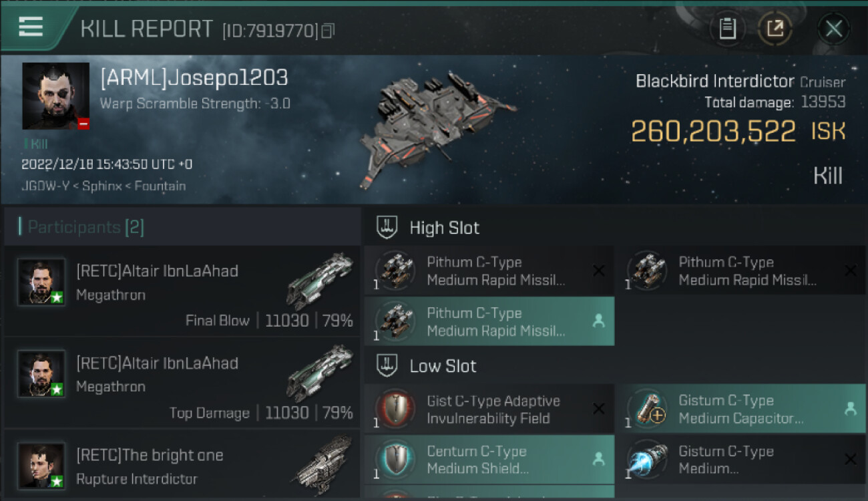This screenshot has height=501, width=868.
Task: Close the kill report window
Action: pos(833,29)
